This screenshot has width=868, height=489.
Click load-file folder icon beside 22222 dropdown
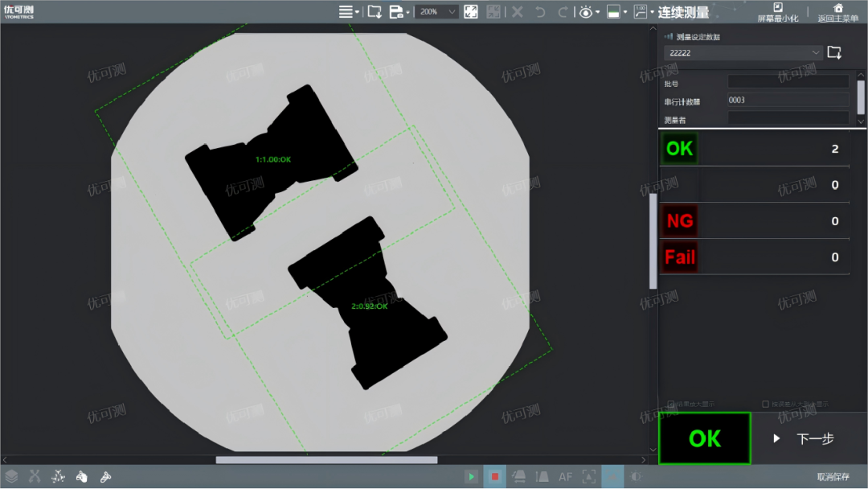click(x=834, y=53)
